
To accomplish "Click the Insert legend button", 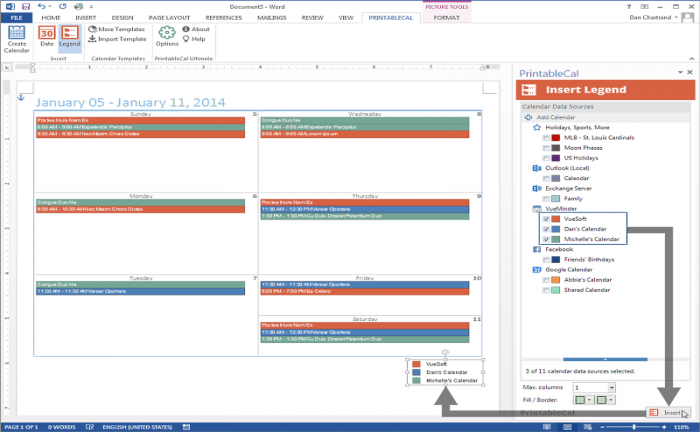I will [668, 413].
